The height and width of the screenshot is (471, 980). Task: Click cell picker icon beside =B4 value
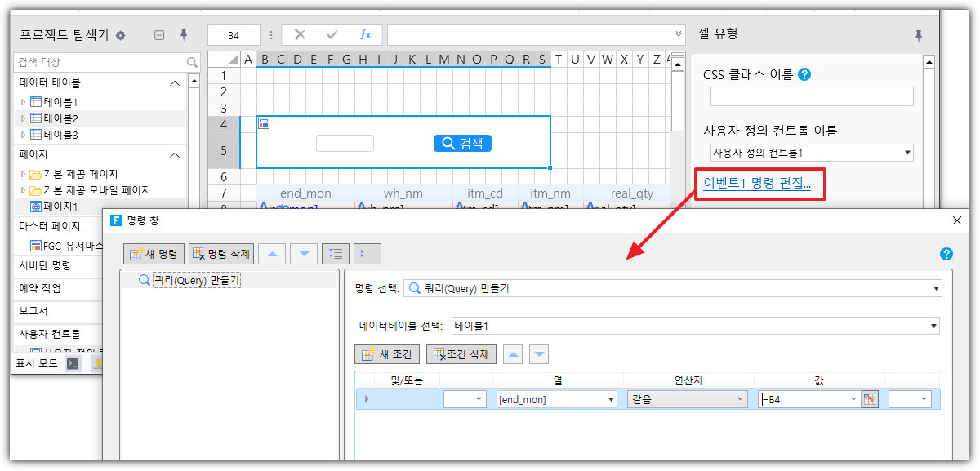point(870,399)
